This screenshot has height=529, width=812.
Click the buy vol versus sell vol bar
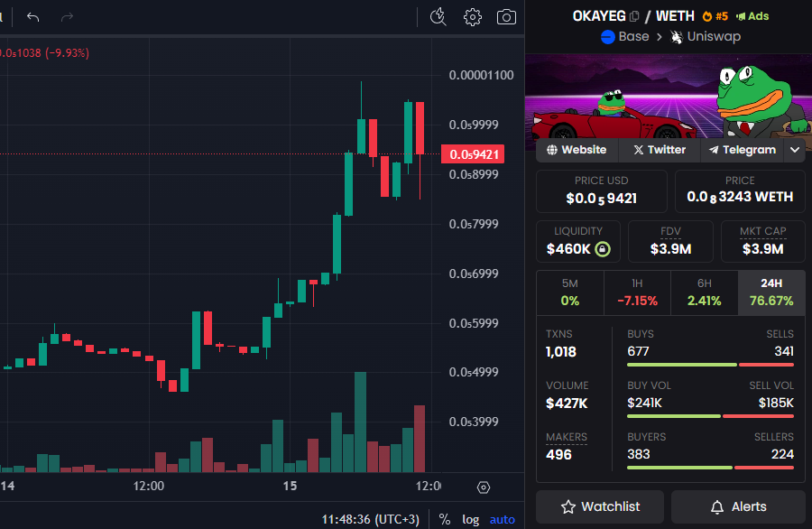click(710, 416)
